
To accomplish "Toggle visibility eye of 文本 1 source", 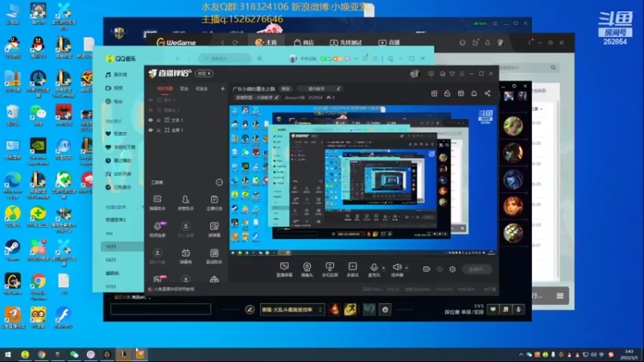I will 151,120.
